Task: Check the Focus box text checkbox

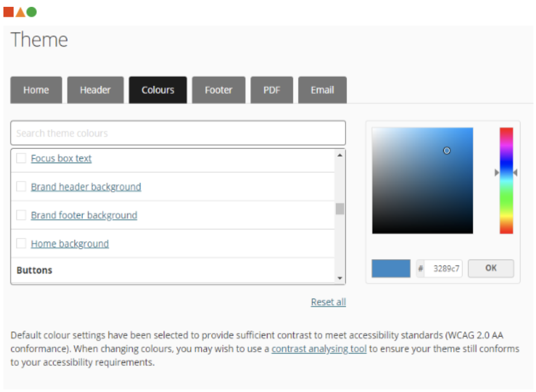Action: 21,158
